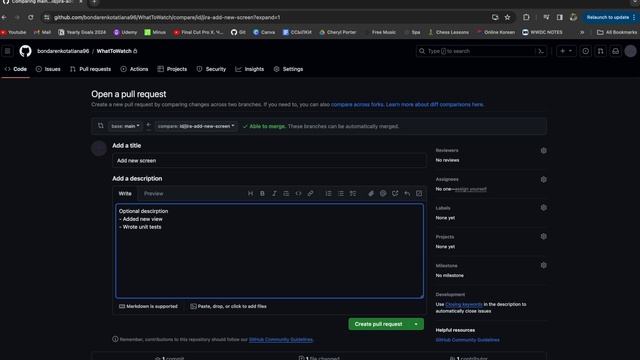This screenshot has width=640, height=360.
Task: Open the WWDC NOTES bookmark
Action: [542, 32]
